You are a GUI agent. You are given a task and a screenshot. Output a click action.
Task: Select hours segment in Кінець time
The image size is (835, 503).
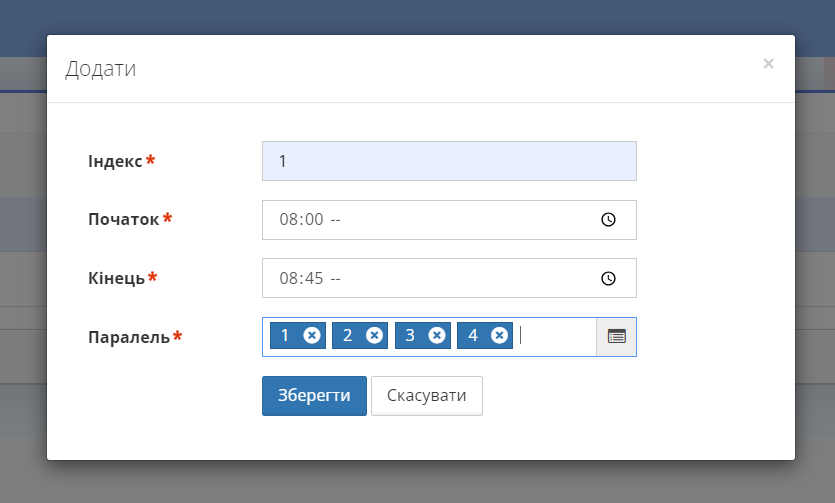(x=288, y=278)
